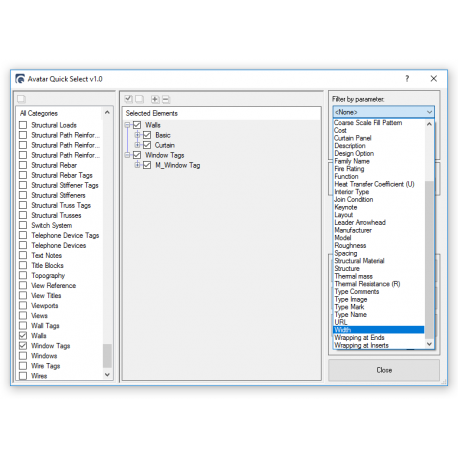Click the Close button
The height and width of the screenshot is (458, 458).
coord(384,370)
